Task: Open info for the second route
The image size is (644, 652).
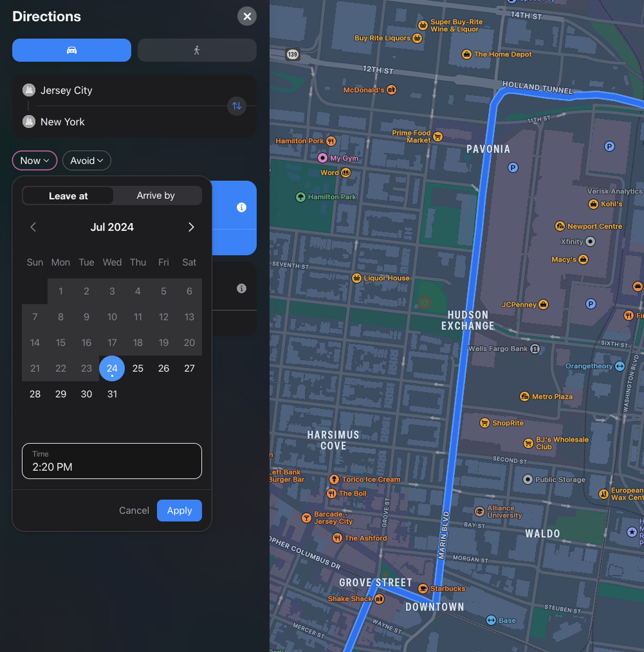Action: click(241, 288)
